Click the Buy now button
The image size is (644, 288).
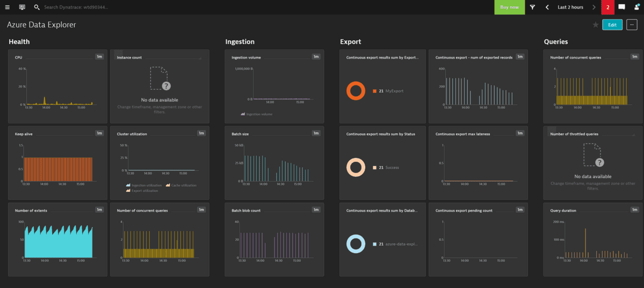point(509,8)
